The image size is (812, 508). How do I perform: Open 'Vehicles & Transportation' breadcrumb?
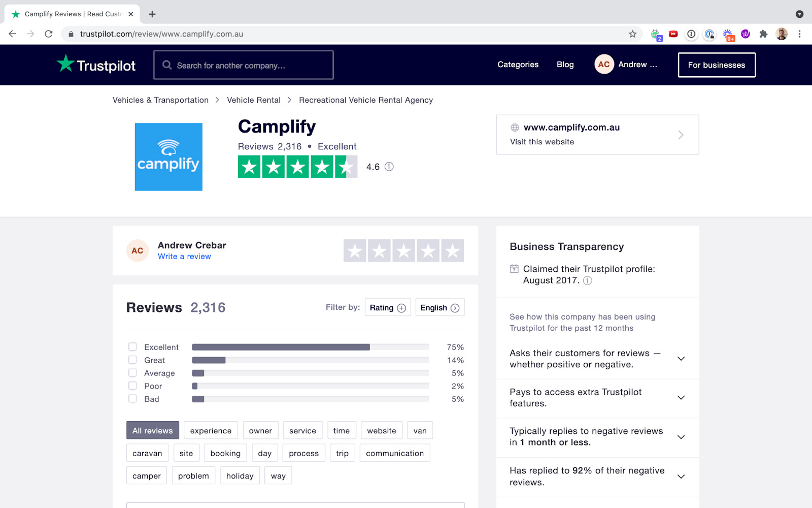160,100
